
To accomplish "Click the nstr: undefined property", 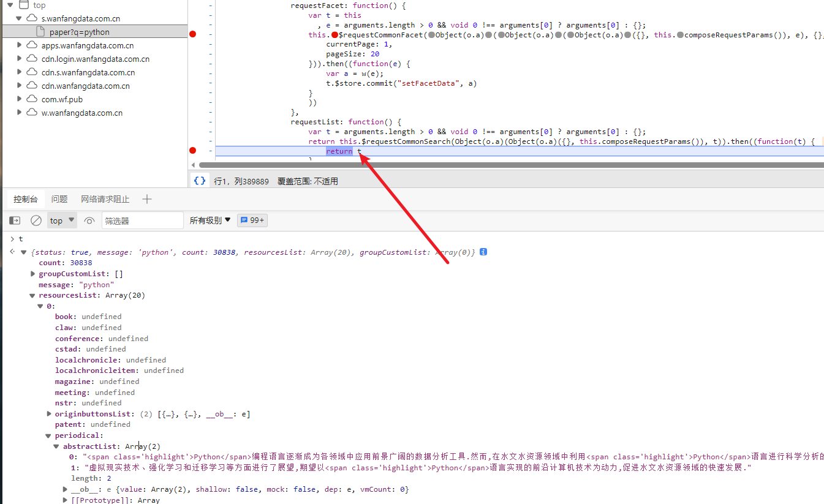I will click(88, 403).
